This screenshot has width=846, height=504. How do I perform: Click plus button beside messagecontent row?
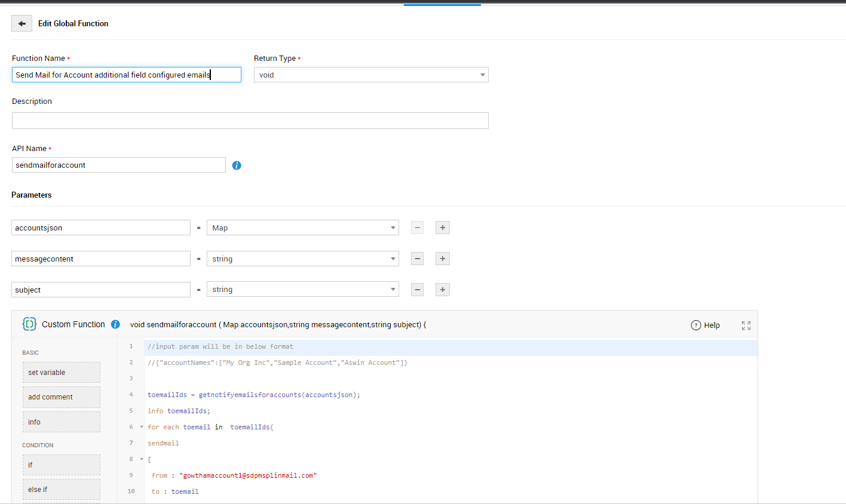click(442, 259)
